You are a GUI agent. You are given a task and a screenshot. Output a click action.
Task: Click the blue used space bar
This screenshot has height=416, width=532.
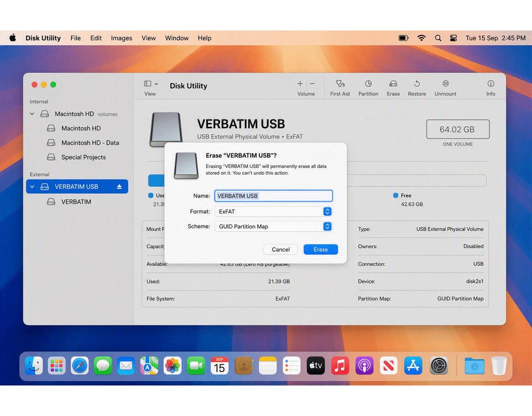pos(156,180)
